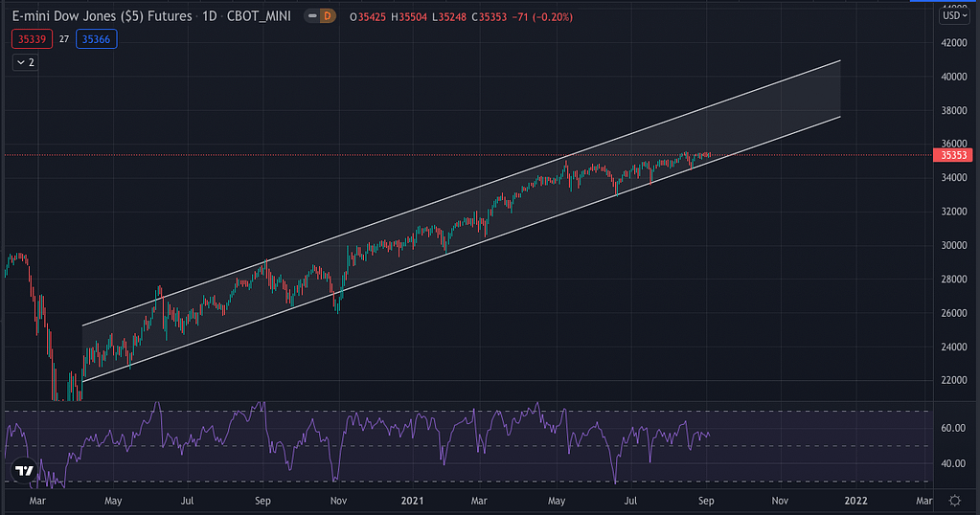Click the red current price tag 35353
The image size is (980, 515).
click(952, 155)
